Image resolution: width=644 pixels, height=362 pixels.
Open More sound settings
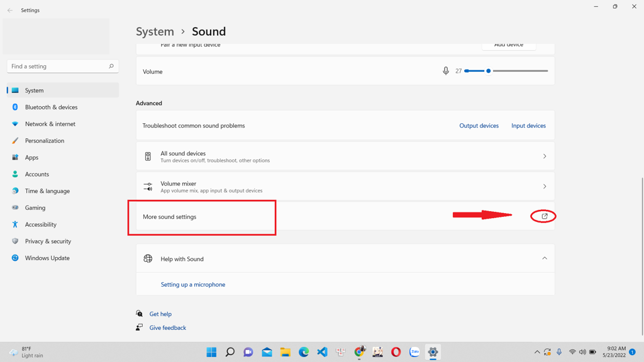point(345,216)
